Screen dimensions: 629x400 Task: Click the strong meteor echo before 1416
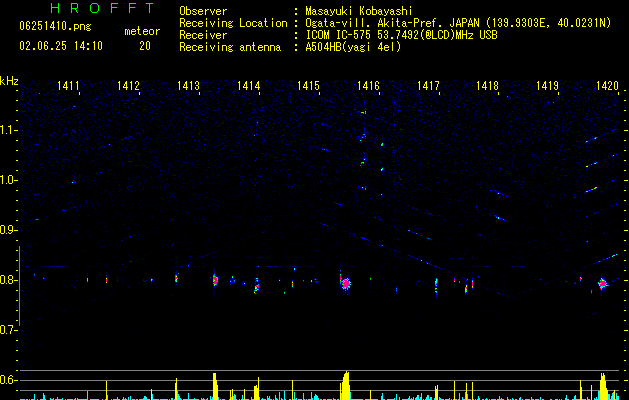[345, 284]
